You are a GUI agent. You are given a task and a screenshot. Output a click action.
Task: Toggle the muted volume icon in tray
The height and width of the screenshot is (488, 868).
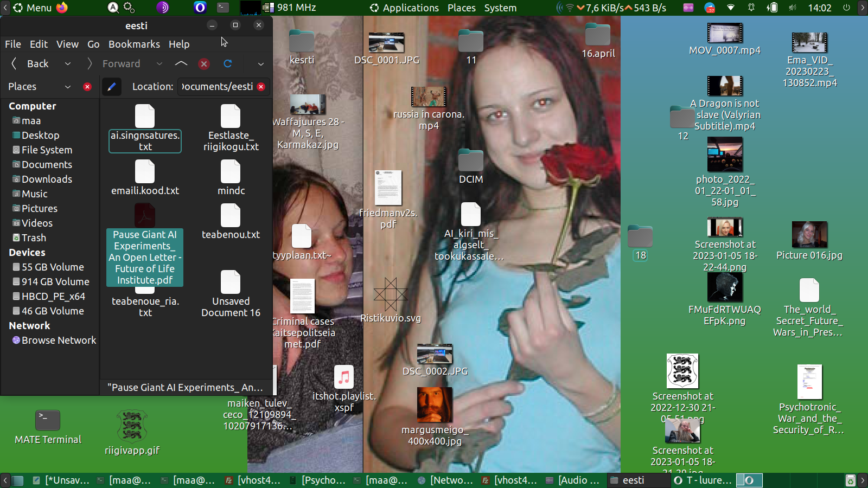793,8
